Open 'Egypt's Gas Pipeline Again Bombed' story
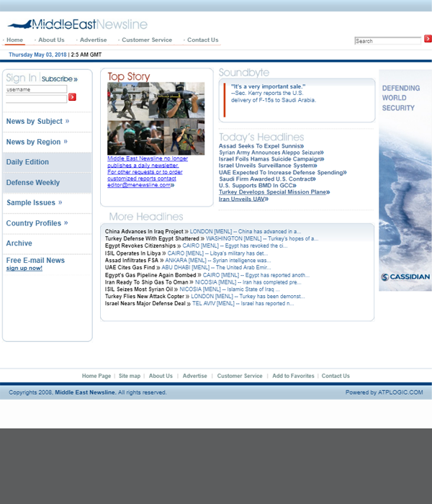This screenshot has width=432, height=504. tap(150, 275)
